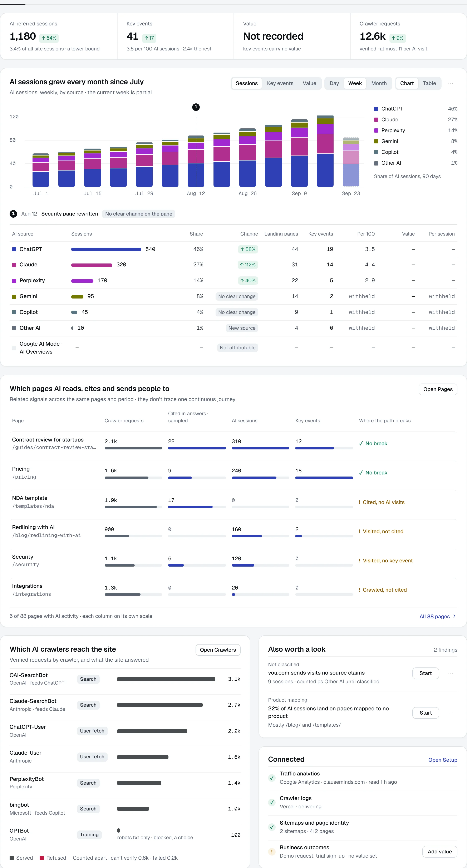Set granularity to Day
Screen dimensions: 467x868
click(x=334, y=83)
